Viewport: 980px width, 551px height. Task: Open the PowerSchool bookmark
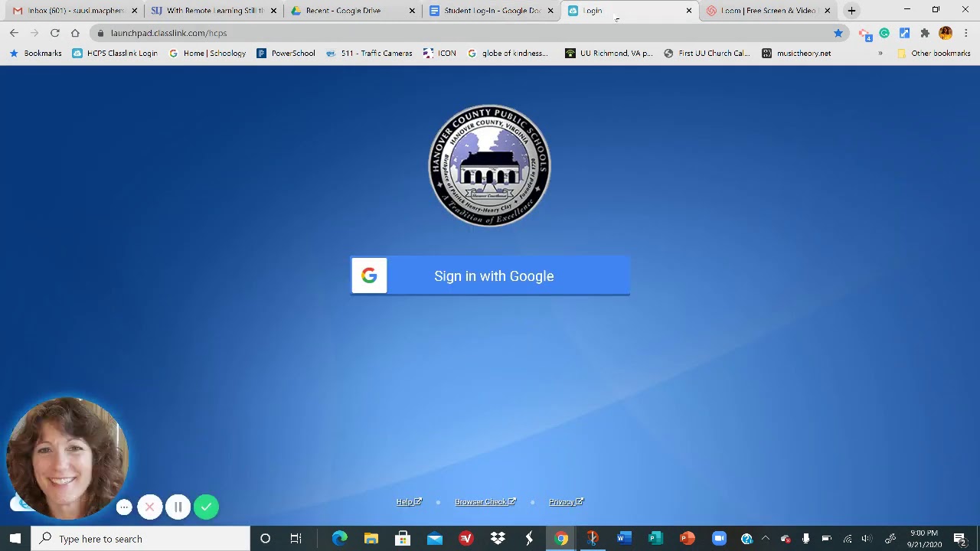(x=286, y=54)
